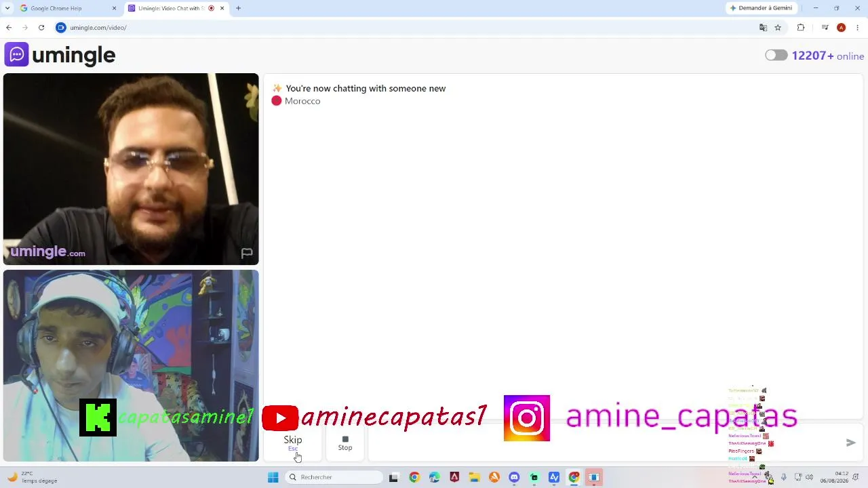Flag the stranger's video with the report icon
This screenshot has width=868, height=488.
tap(247, 253)
